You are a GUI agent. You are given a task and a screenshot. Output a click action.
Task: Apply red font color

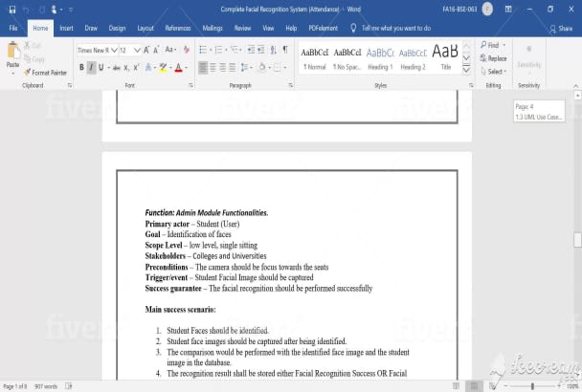179,68
